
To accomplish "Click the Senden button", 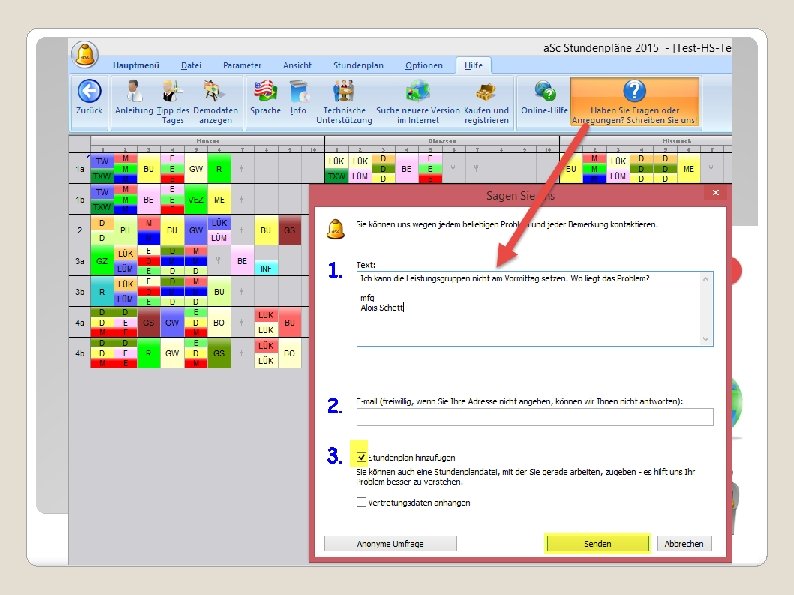I will coord(598,543).
